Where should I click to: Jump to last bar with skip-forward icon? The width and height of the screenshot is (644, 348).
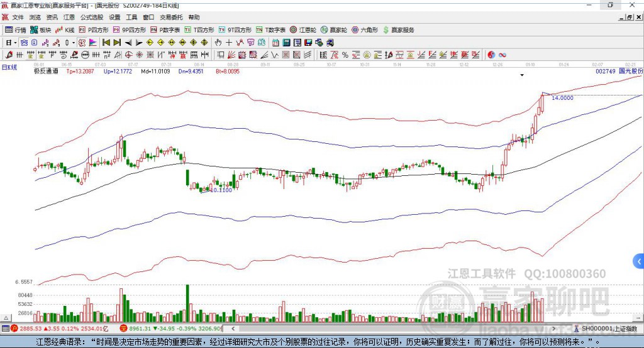click(117, 42)
